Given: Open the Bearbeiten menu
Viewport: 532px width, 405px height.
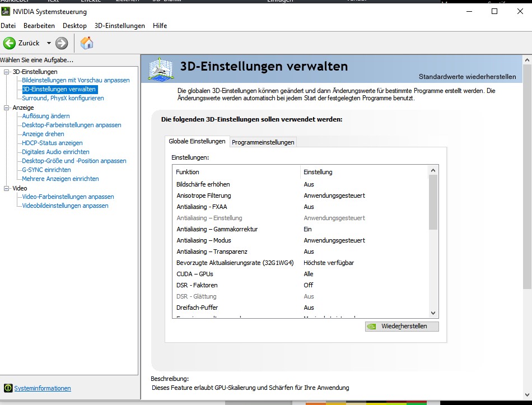Looking at the screenshot, I should click(39, 26).
